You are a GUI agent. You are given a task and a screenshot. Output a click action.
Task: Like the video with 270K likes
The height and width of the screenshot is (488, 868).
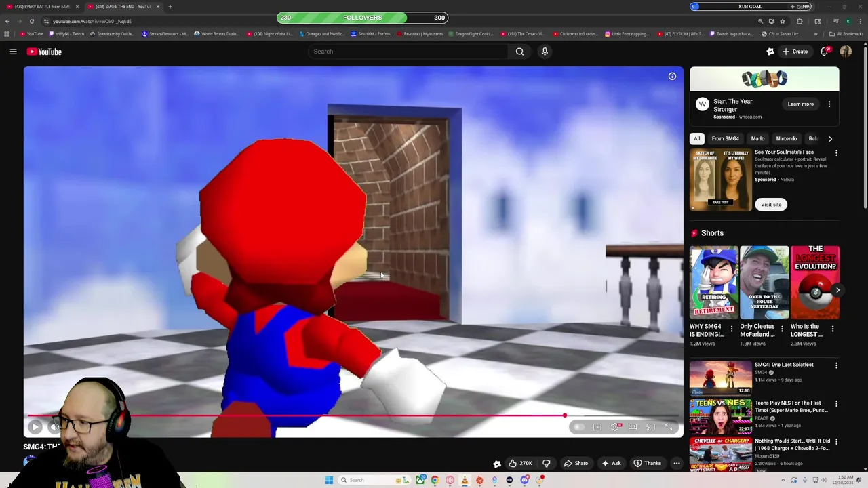pyautogui.click(x=519, y=464)
